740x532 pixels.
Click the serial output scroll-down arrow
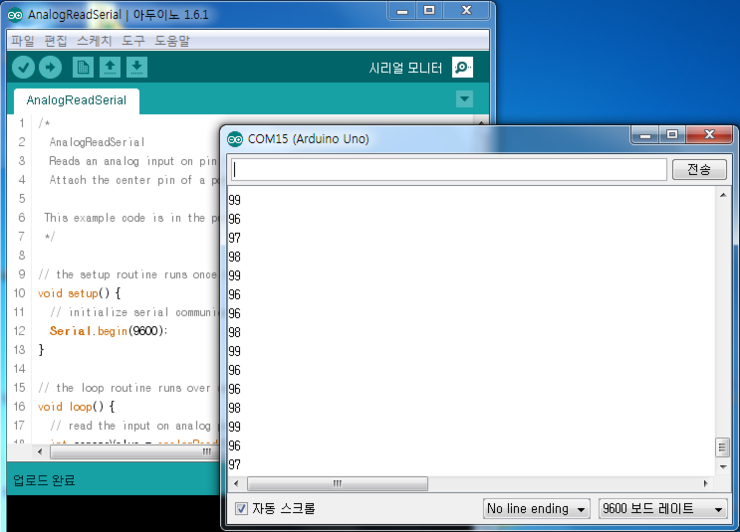click(723, 467)
